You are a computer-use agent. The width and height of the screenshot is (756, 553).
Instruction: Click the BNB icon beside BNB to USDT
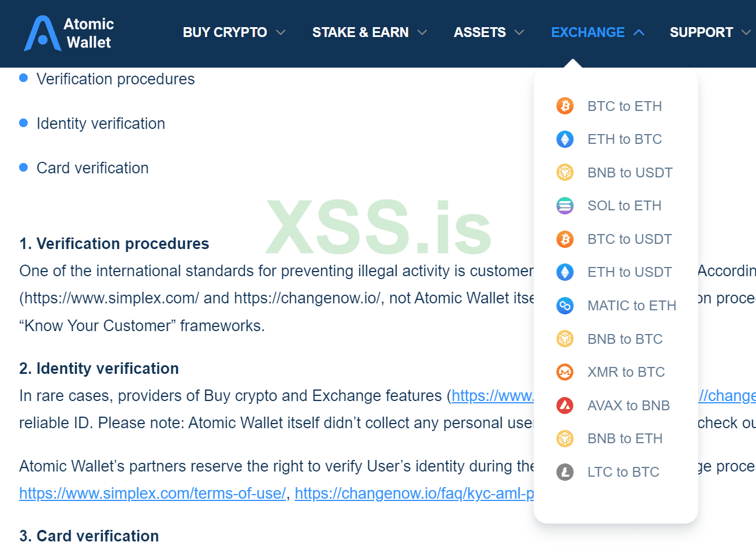(565, 172)
